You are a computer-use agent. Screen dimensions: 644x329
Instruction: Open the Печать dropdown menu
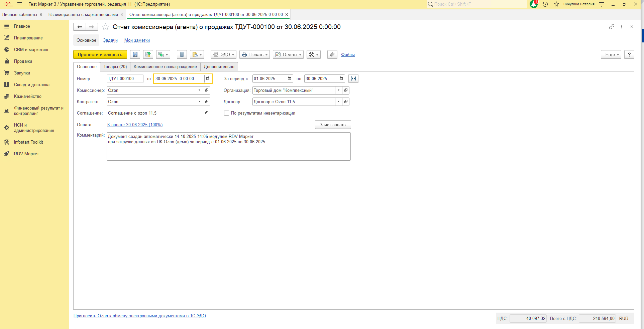254,54
